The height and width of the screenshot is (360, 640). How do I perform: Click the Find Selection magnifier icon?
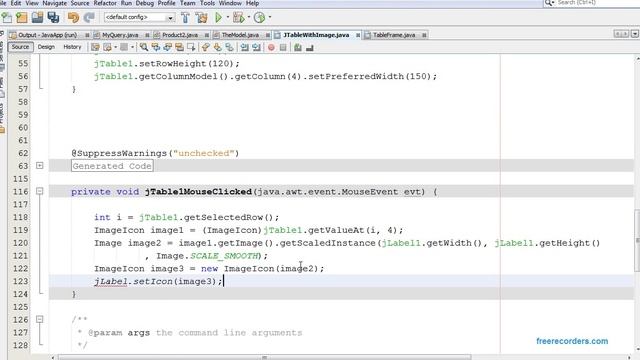pos(144,47)
